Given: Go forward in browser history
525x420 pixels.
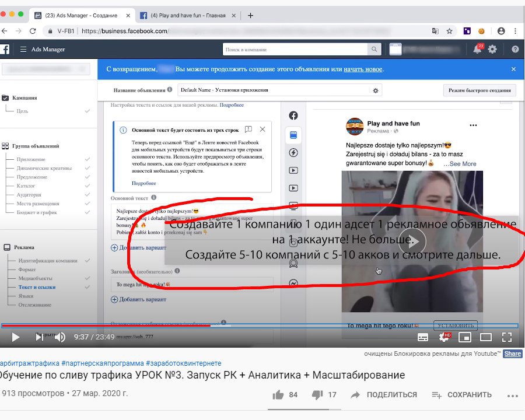Looking at the screenshot, I should pos(19,31).
